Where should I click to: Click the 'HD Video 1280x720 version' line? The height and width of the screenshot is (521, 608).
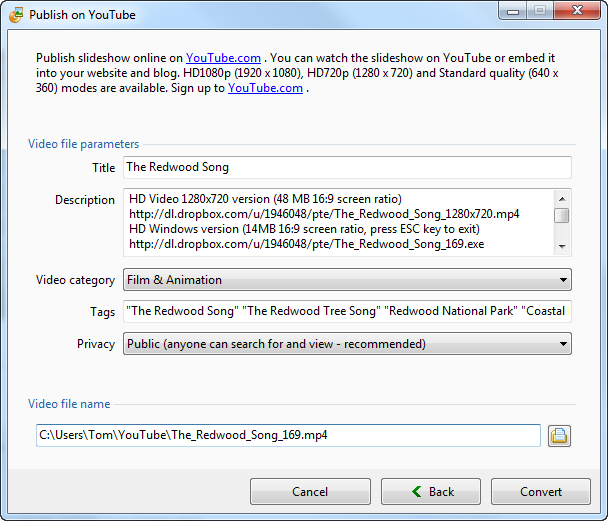[266, 199]
